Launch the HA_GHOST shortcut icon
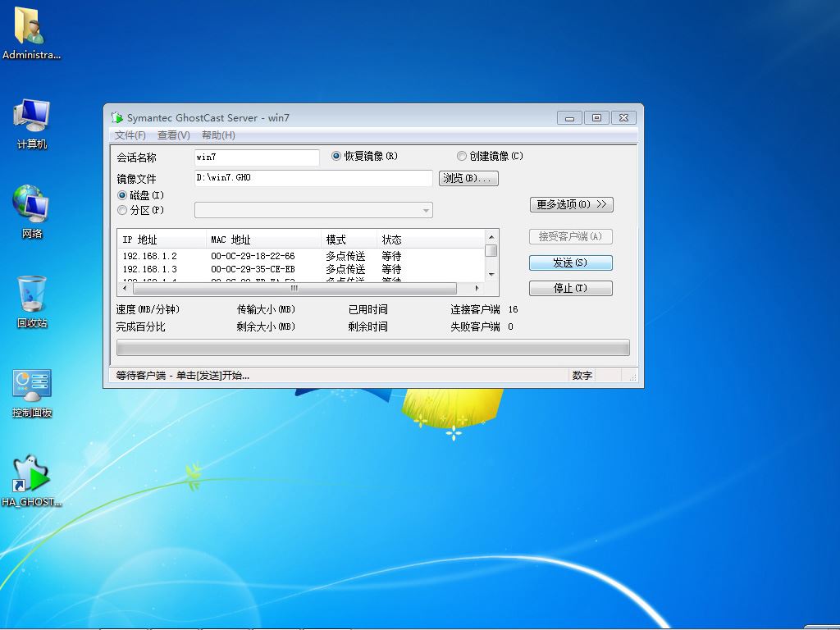 point(32,481)
